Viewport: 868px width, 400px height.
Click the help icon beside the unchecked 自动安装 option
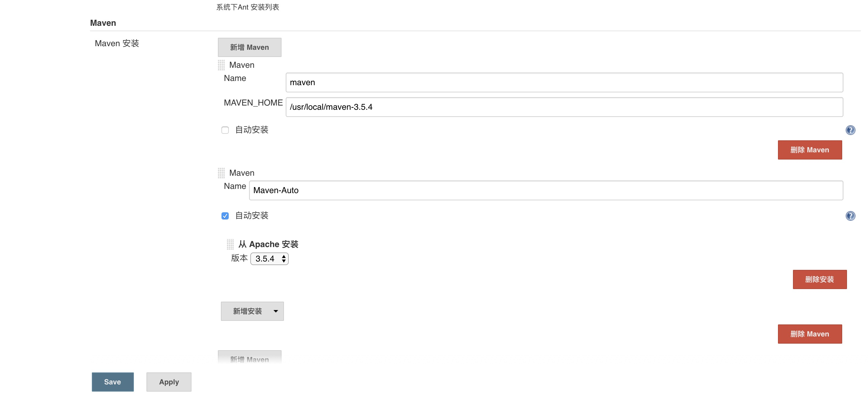pyautogui.click(x=850, y=130)
